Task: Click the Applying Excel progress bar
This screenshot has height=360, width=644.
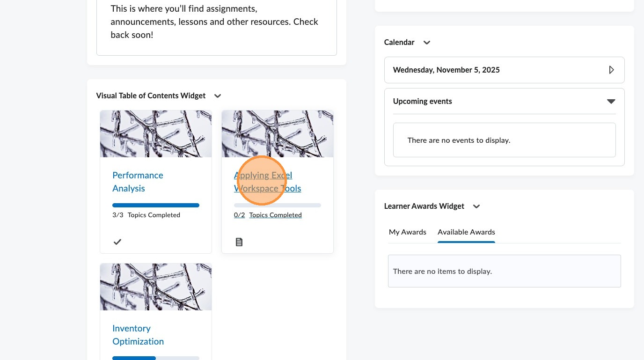Action: click(x=278, y=206)
